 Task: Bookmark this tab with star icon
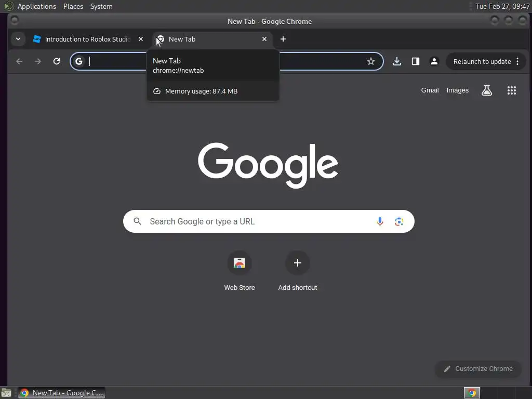click(371, 61)
